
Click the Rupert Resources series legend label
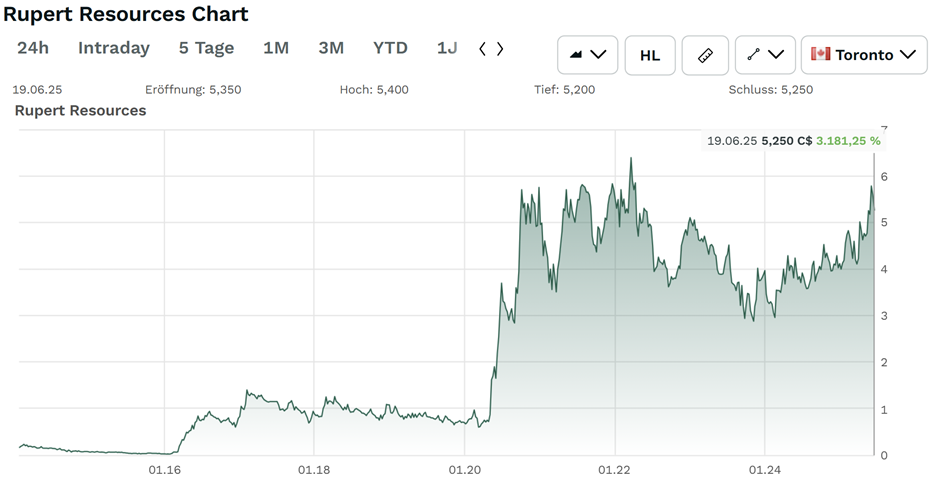[80, 110]
